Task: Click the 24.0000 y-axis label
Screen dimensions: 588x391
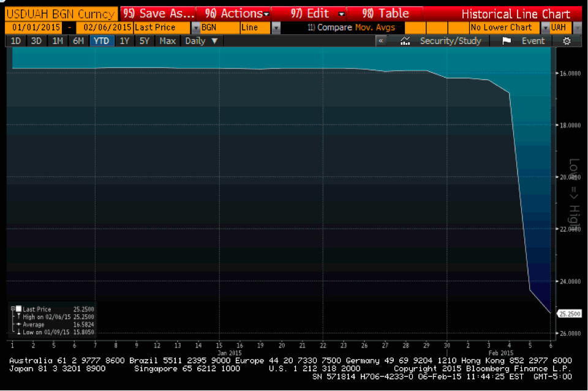Action: [x=570, y=281]
